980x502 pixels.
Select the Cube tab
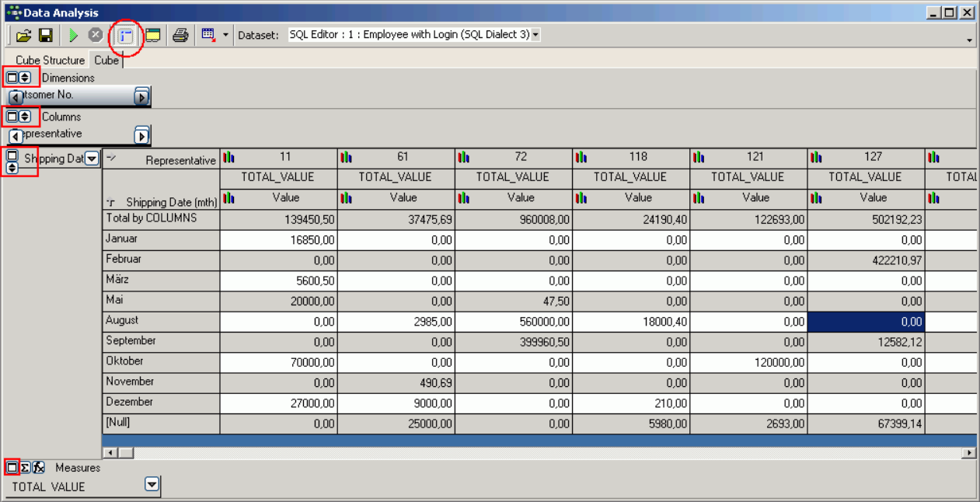(x=106, y=61)
